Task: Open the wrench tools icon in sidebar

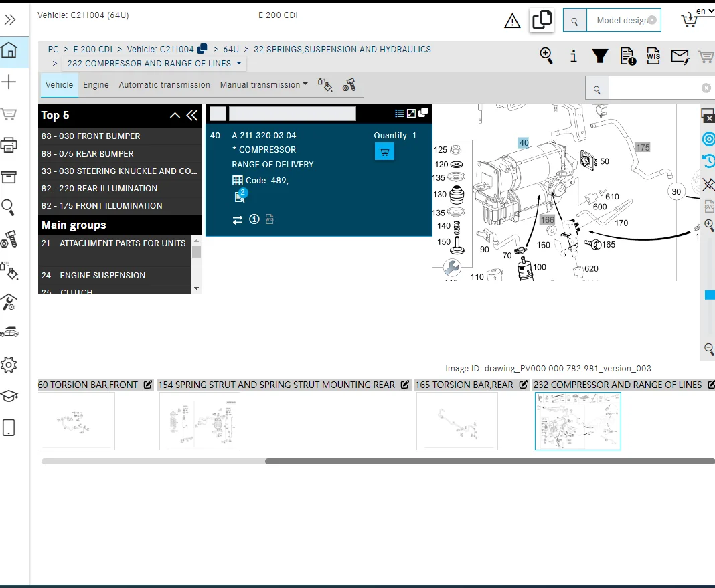Action: [x=9, y=302]
